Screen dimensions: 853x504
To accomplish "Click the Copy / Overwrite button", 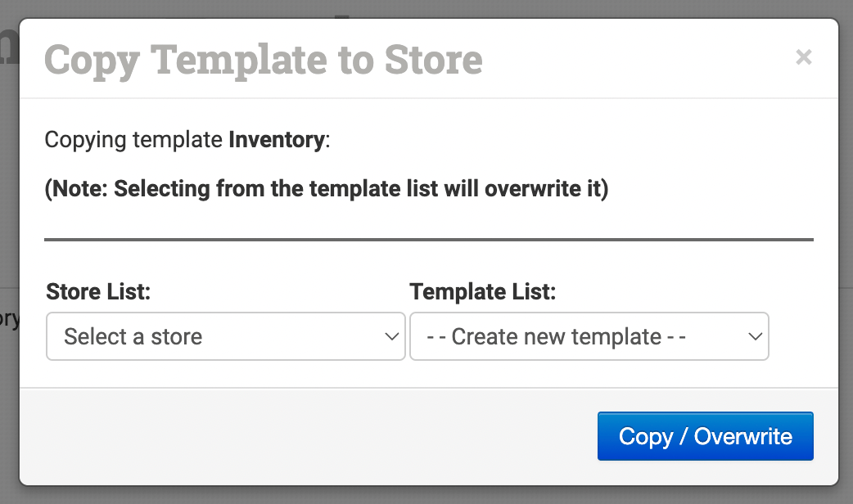I will [706, 436].
